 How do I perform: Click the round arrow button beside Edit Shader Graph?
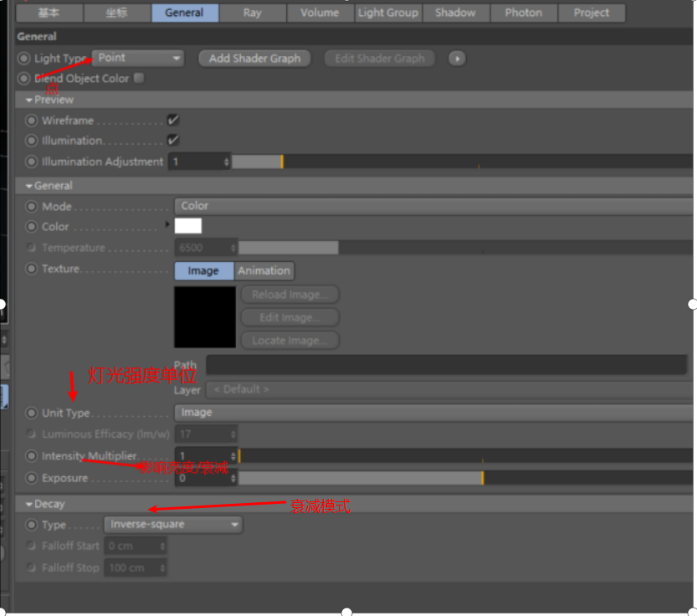pos(457,59)
